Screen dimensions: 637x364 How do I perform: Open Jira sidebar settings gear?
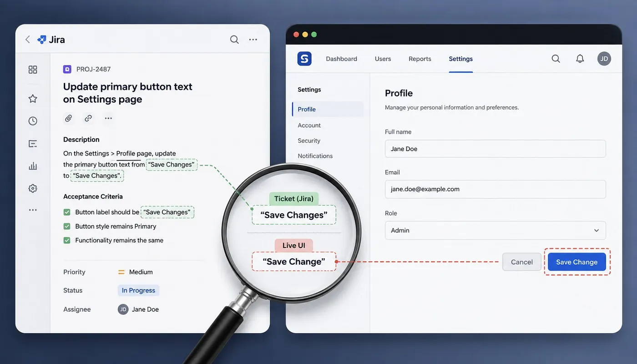pyautogui.click(x=33, y=188)
